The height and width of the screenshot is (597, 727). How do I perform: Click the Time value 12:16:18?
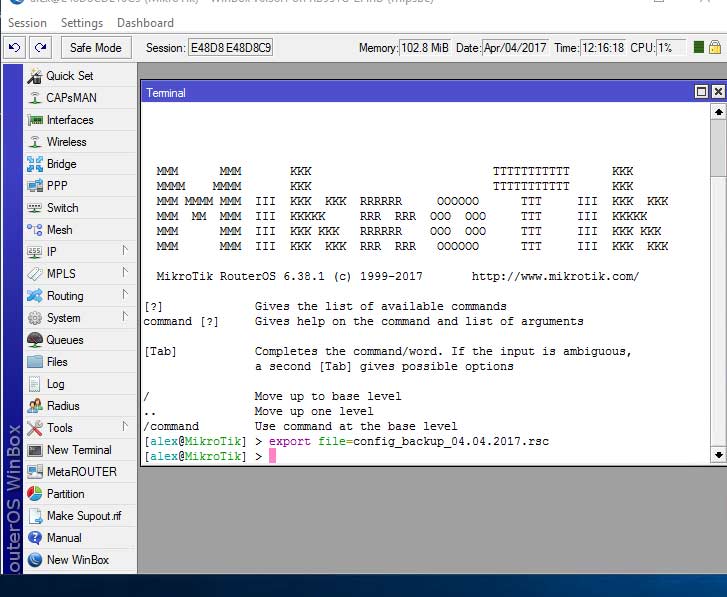coord(603,48)
